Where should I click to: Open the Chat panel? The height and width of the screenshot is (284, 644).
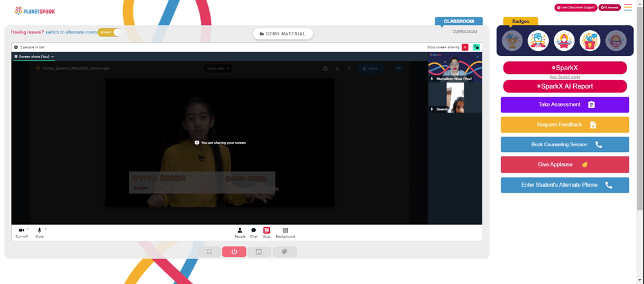(x=254, y=232)
